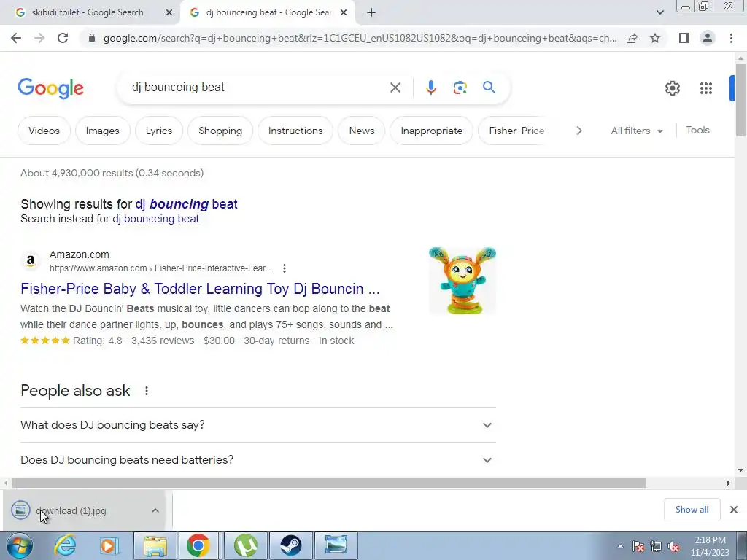
Task: Filter results by Videos
Action: [x=44, y=131]
